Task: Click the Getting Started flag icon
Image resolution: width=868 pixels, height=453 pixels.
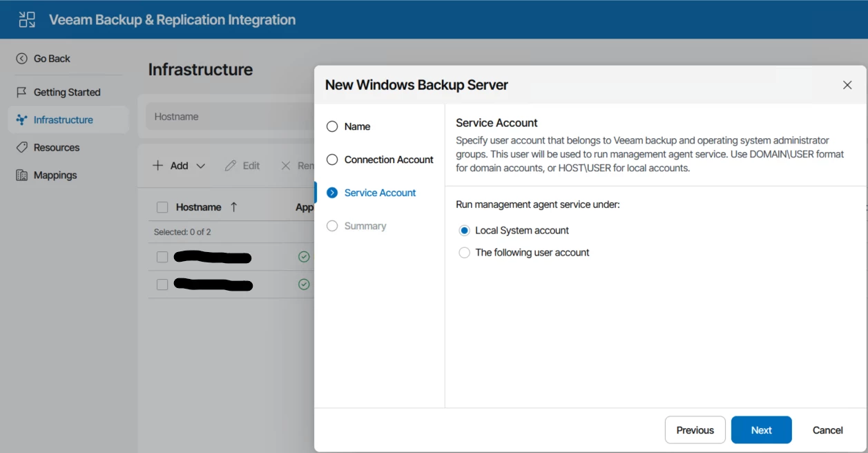Action: pos(21,92)
